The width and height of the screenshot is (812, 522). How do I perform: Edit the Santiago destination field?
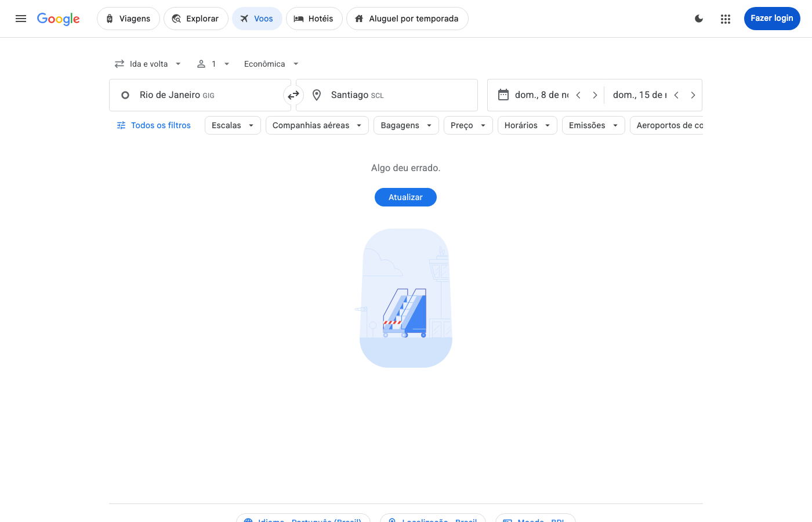(x=387, y=95)
